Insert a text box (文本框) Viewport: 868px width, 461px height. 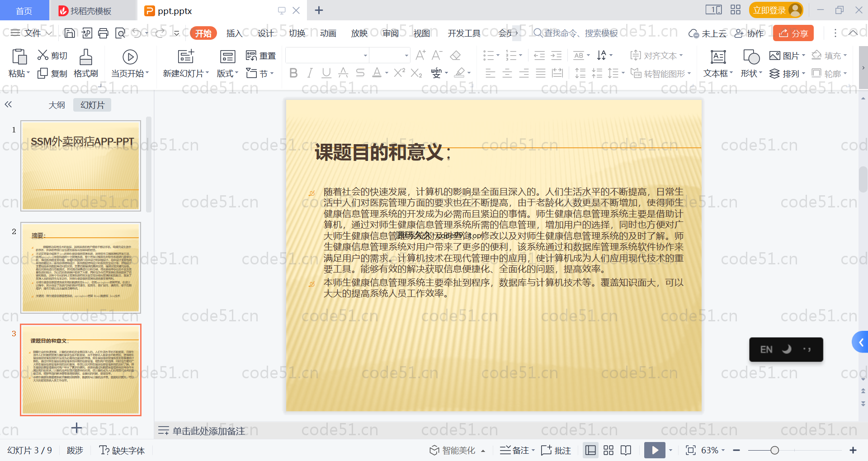click(x=718, y=64)
